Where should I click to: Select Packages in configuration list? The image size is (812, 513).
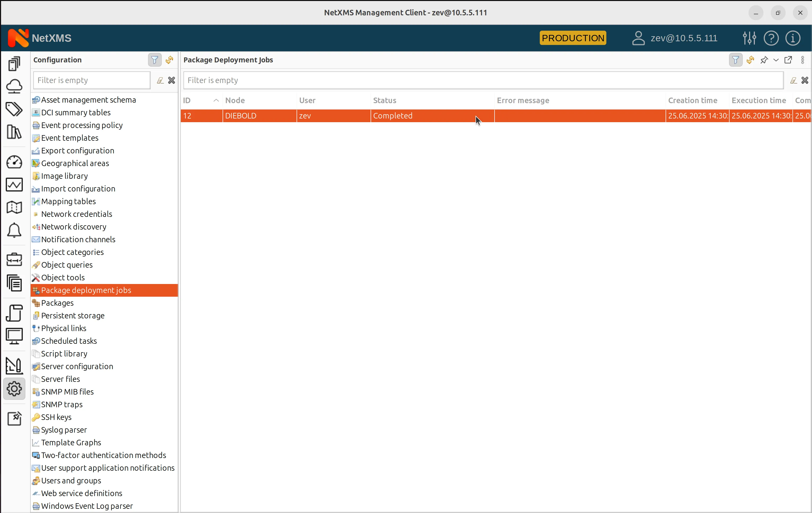click(x=57, y=303)
